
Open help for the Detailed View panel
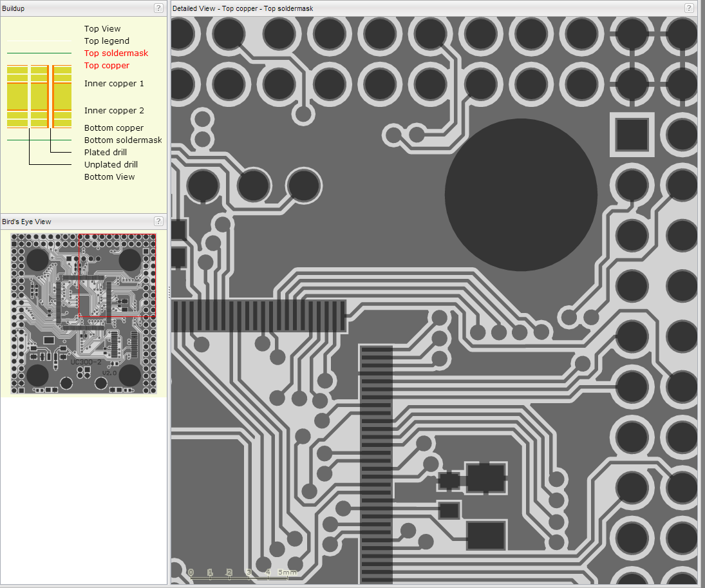pos(689,8)
